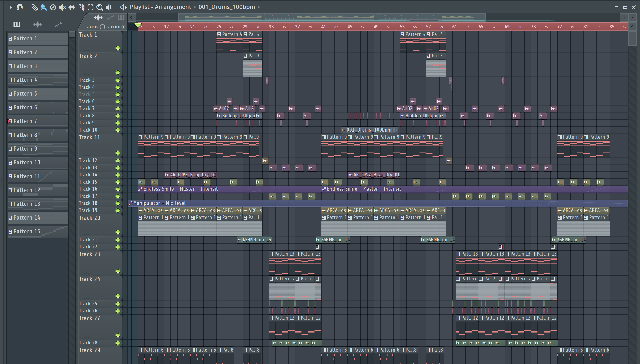Mute Track 16 via its green LED
This screenshot has height=364, width=640.
[118, 189]
